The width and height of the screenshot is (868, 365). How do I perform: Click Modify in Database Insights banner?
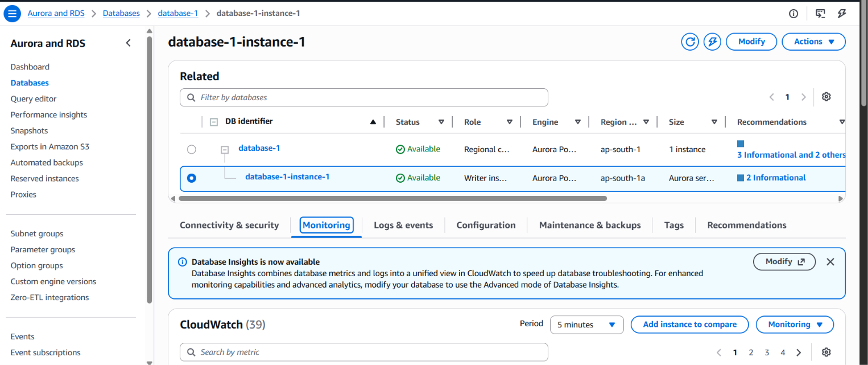point(784,262)
